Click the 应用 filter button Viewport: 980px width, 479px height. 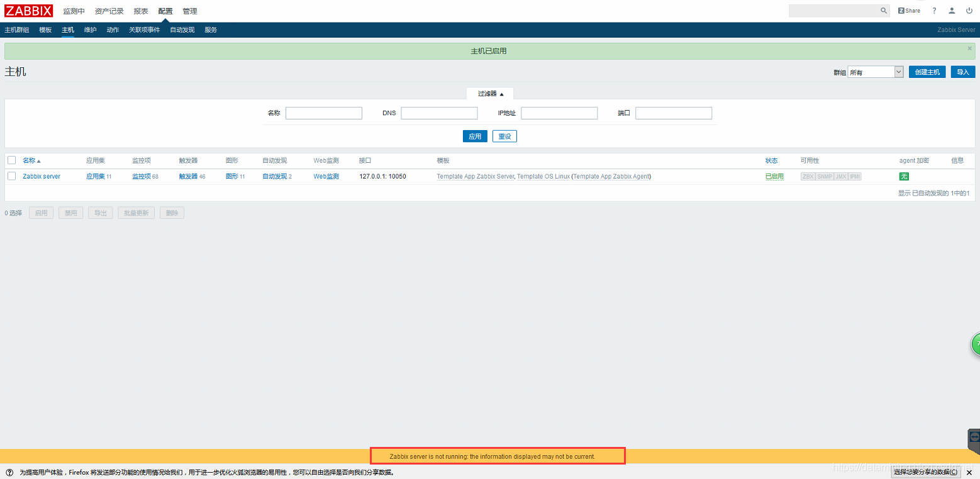point(475,136)
